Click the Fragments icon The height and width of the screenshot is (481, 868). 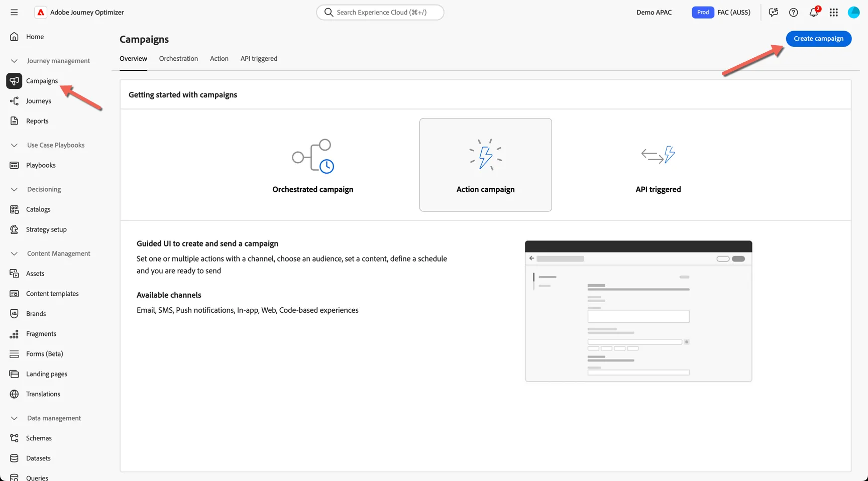click(x=14, y=334)
